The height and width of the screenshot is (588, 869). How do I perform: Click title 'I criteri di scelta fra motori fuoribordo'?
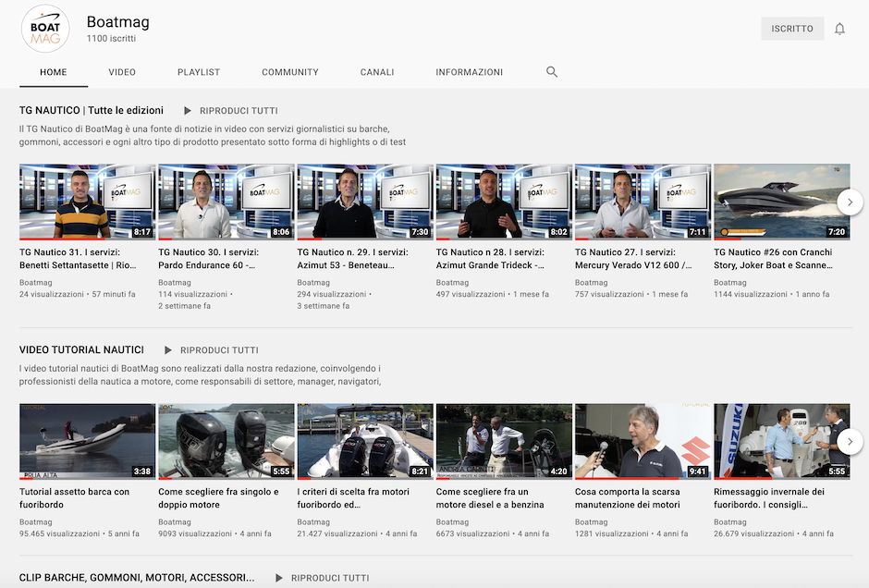353,498
